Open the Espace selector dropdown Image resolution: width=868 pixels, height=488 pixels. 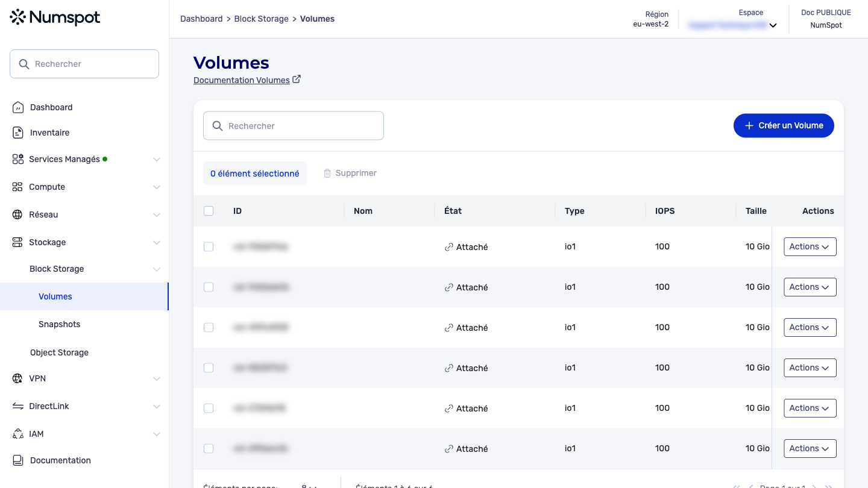click(x=732, y=25)
